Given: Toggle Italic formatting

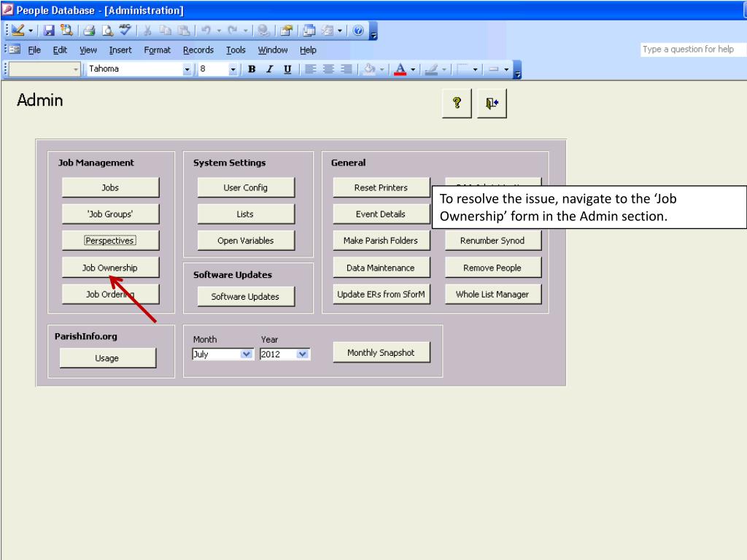Looking at the screenshot, I should [270, 69].
